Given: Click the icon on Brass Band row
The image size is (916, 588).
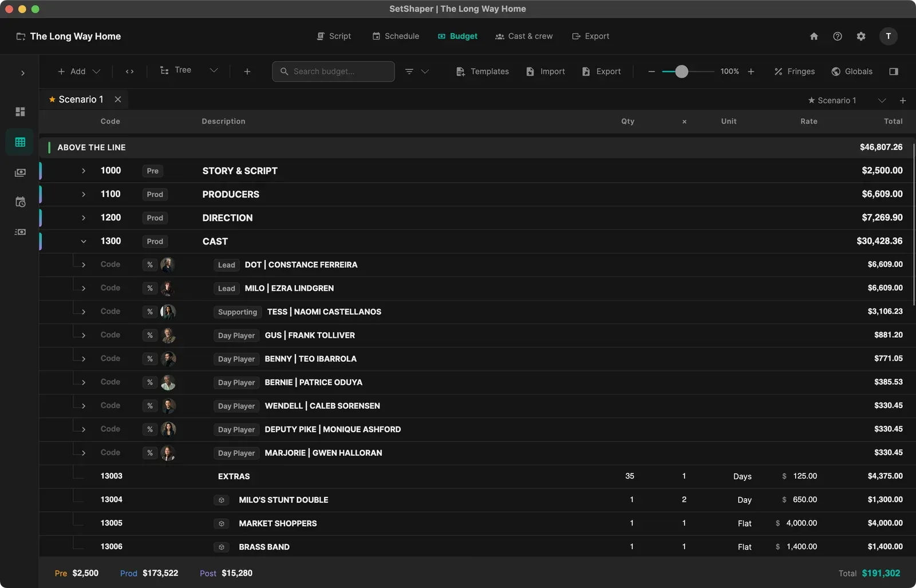Looking at the screenshot, I should [222, 547].
